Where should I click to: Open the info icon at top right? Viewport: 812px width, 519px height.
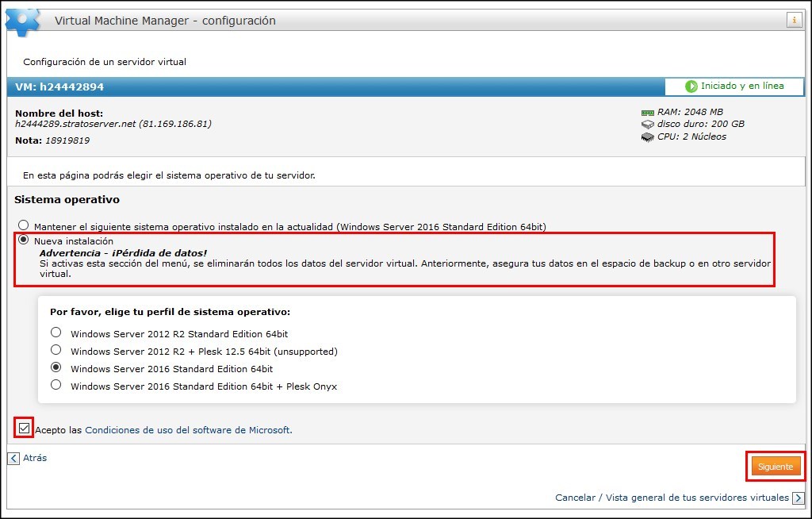(x=795, y=20)
